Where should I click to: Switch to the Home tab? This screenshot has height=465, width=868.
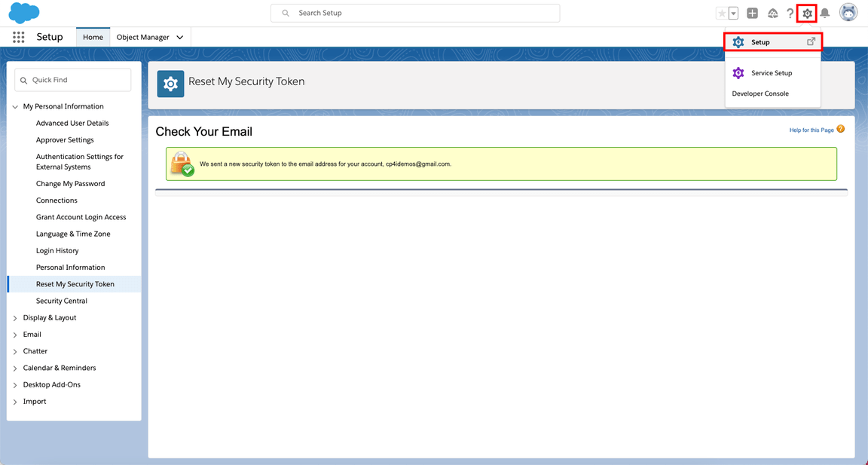[93, 37]
